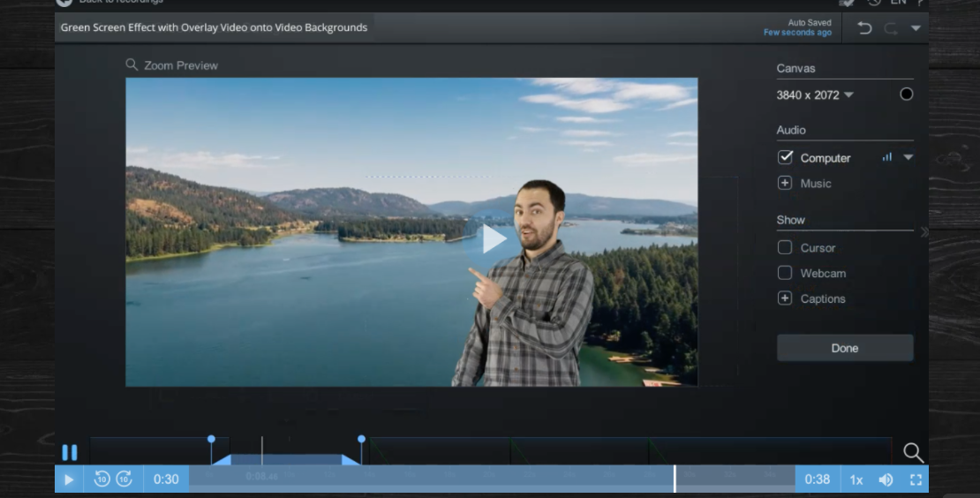Screen dimensions: 980x498
Task: Open the timeline zoom magnifier
Action: click(x=913, y=452)
